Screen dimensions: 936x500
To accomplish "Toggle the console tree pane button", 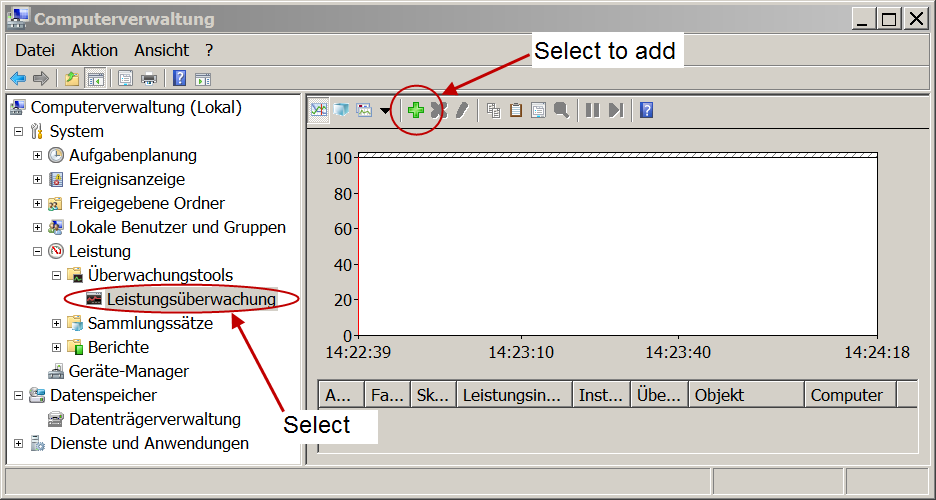I will (x=95, y=78).
